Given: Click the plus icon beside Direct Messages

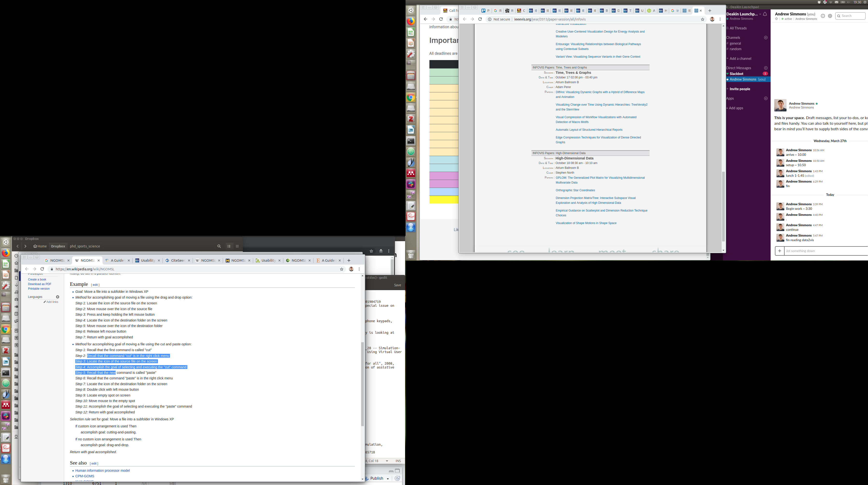Looking at the screenshot, I should coord(766,68).
